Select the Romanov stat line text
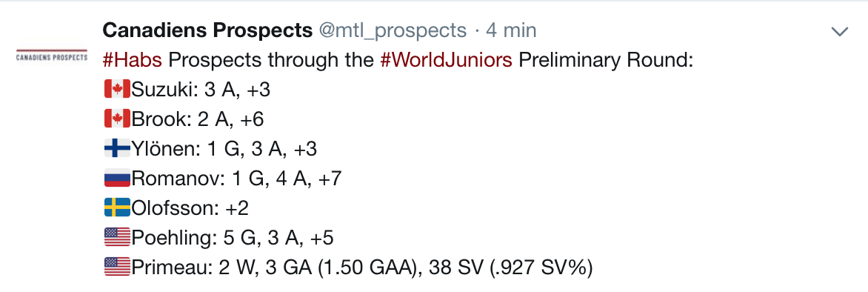 [x=237, y=179]
